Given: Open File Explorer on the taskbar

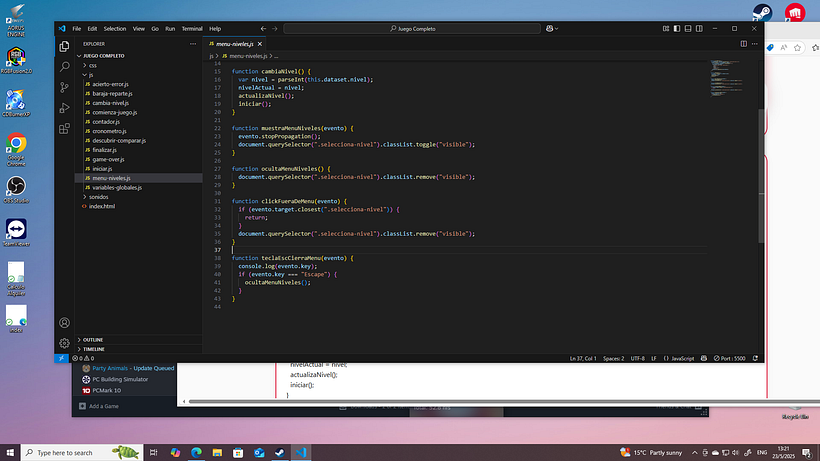Looking at the screenshot, I should pos(217,453).
